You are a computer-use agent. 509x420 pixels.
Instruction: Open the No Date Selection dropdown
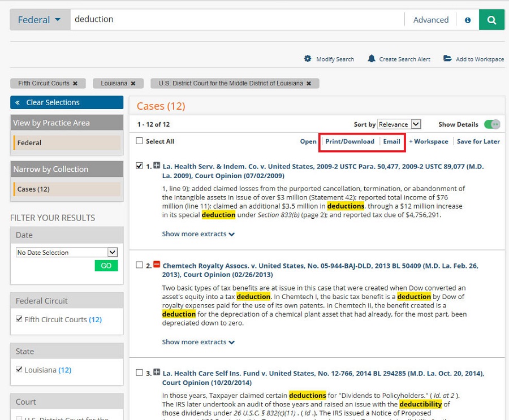click(66, 252)
